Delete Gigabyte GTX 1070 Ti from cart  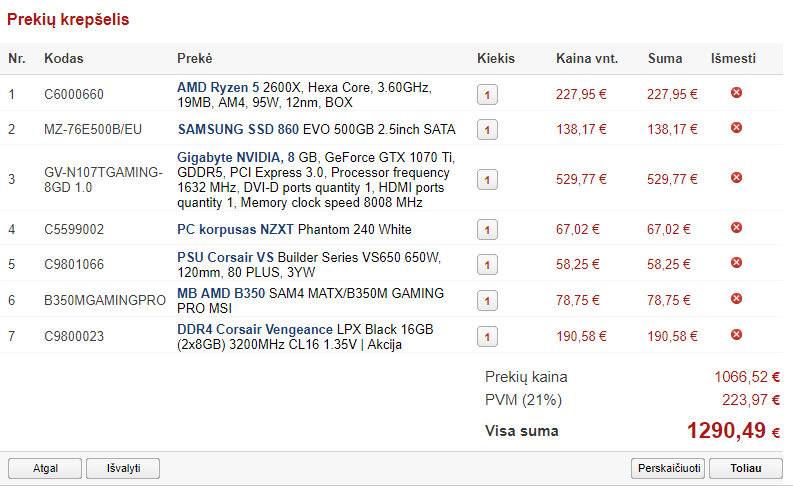pos(736,177)
